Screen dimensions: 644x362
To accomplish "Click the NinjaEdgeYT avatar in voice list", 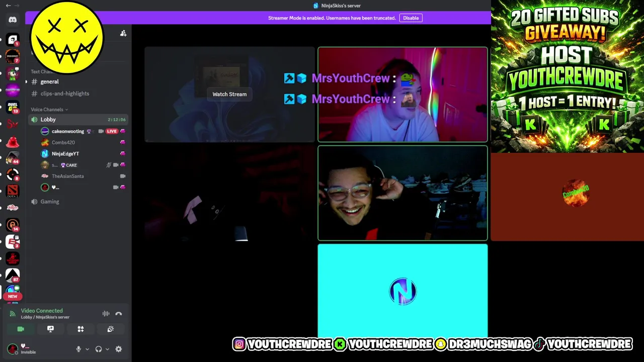I will (x=45, y=153).
